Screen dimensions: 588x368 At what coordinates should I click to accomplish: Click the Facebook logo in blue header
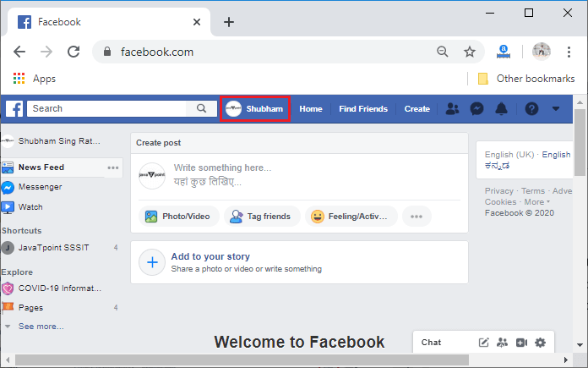14,109
